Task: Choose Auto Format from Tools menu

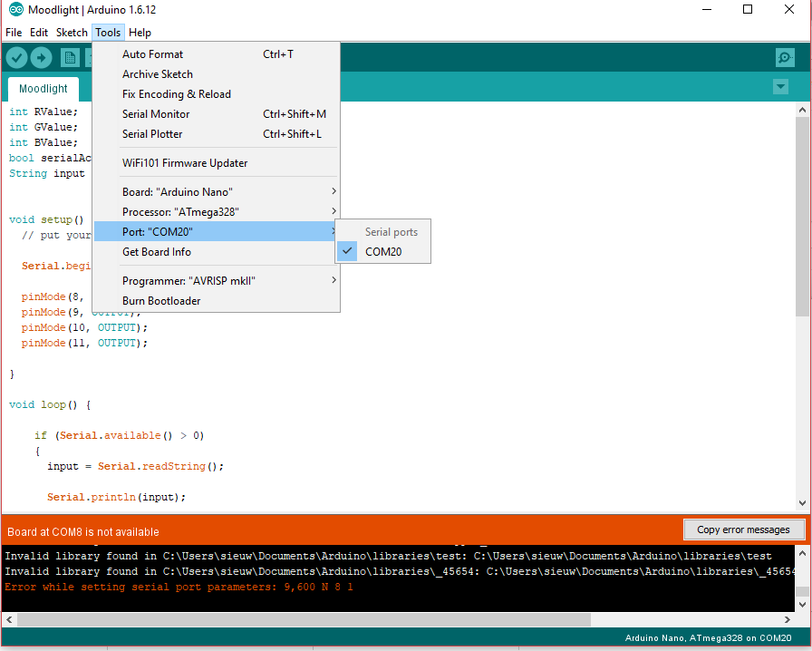Action: click(x=217, y=54)
